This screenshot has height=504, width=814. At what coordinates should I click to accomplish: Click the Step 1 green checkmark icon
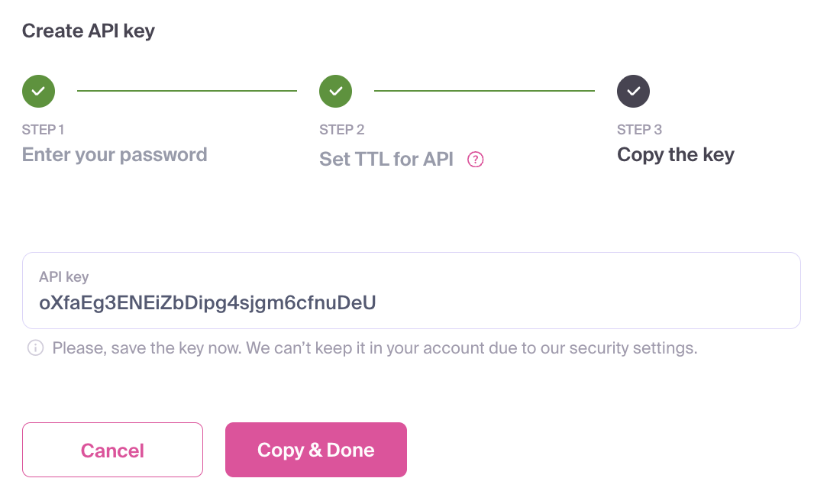pyautogui.click(x=38, y=91)
